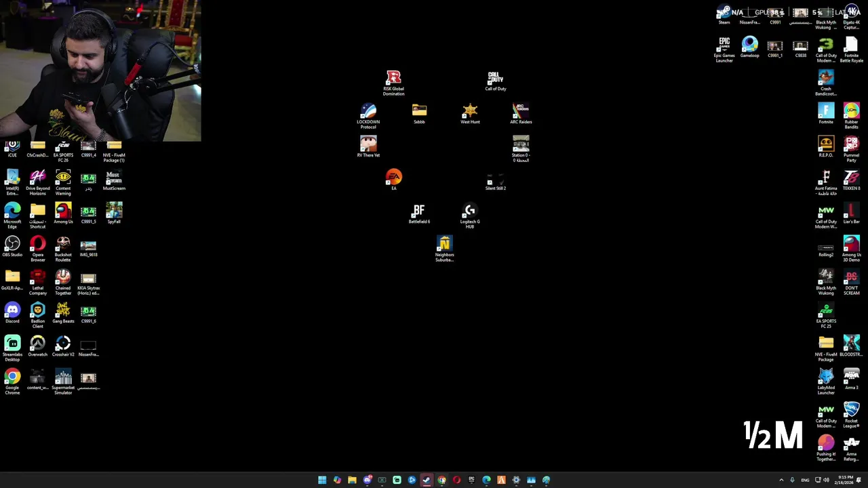Open File Explorer from taskbar

click(x=352, y=480)
